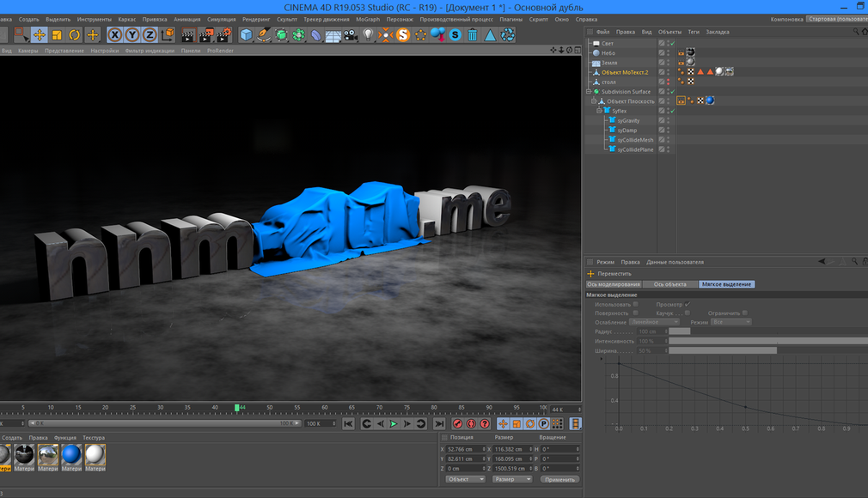Click the Применить button
The image size is (868, 498).
tap(559, 479)
